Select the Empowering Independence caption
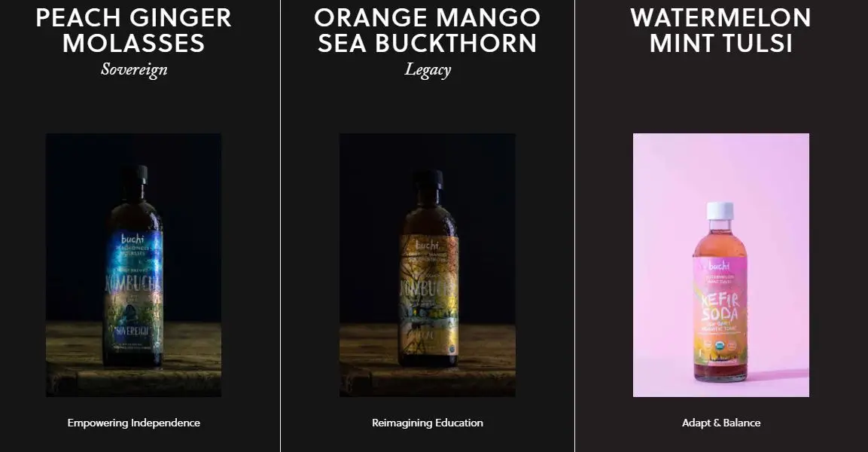 point(133,423)
